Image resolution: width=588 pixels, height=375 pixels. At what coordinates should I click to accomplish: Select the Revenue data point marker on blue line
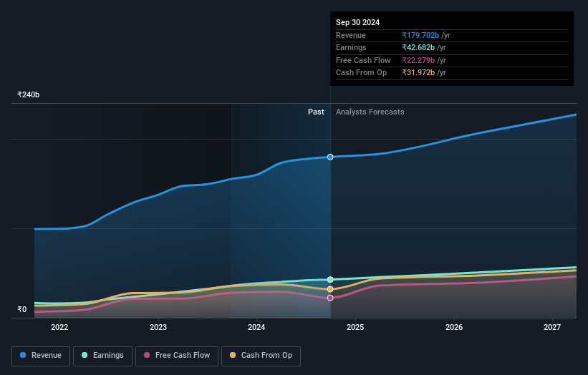(x=330, y=157)
